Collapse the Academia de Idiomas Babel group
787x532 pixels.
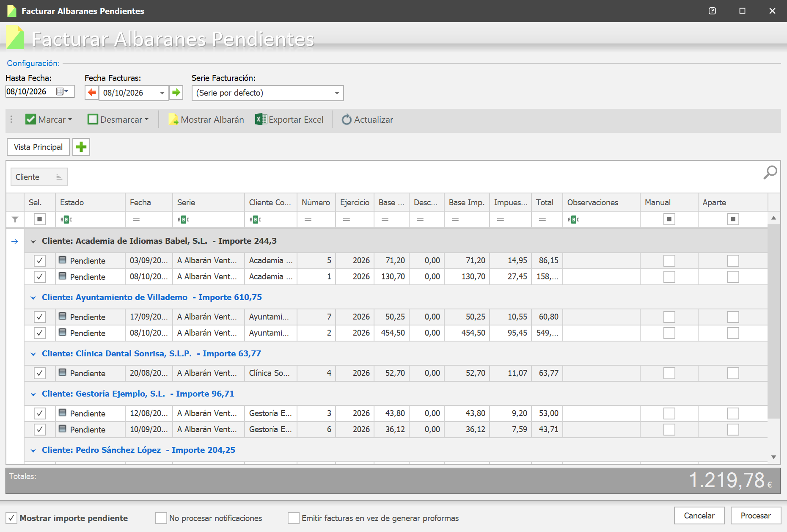33,241
